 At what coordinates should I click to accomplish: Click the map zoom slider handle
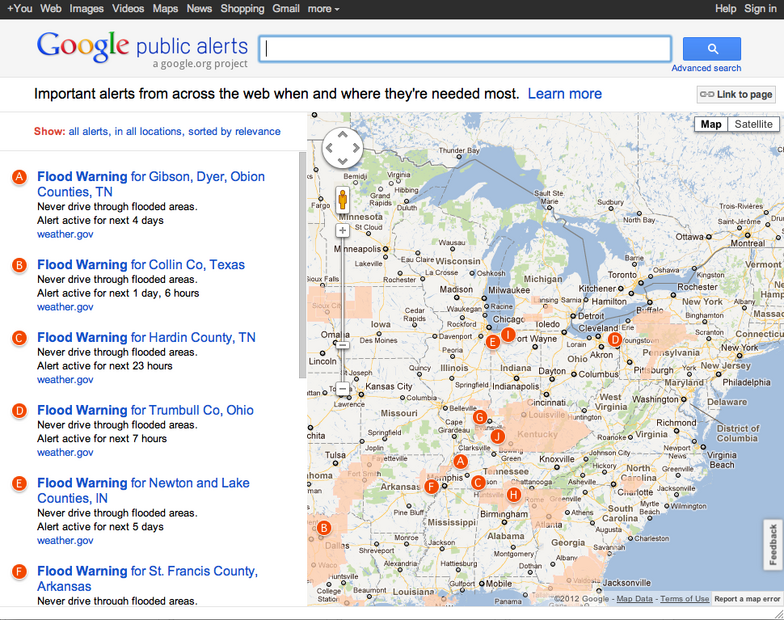pos(342,345)
